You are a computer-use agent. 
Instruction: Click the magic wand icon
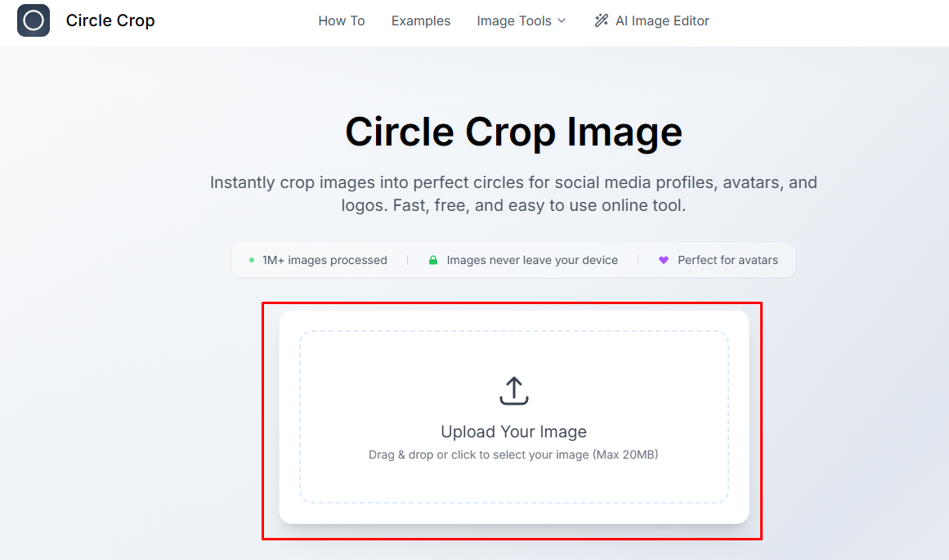click(602, 20)
